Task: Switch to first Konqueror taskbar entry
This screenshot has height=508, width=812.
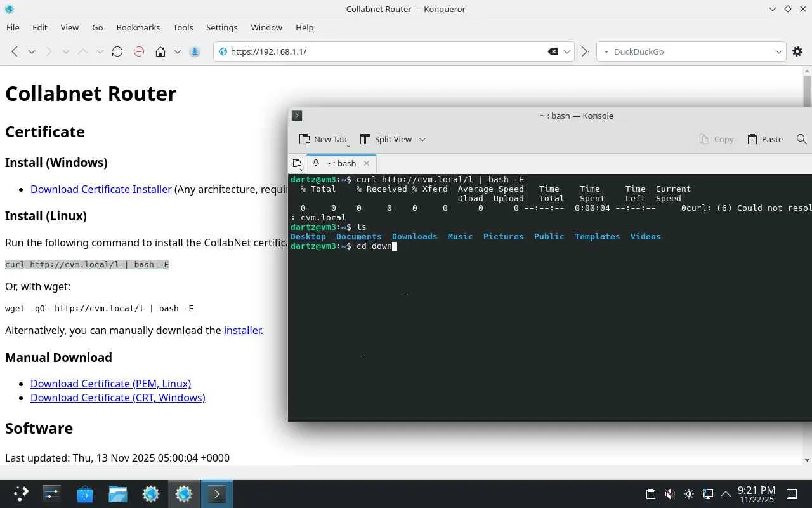Action: pos(150,493)
